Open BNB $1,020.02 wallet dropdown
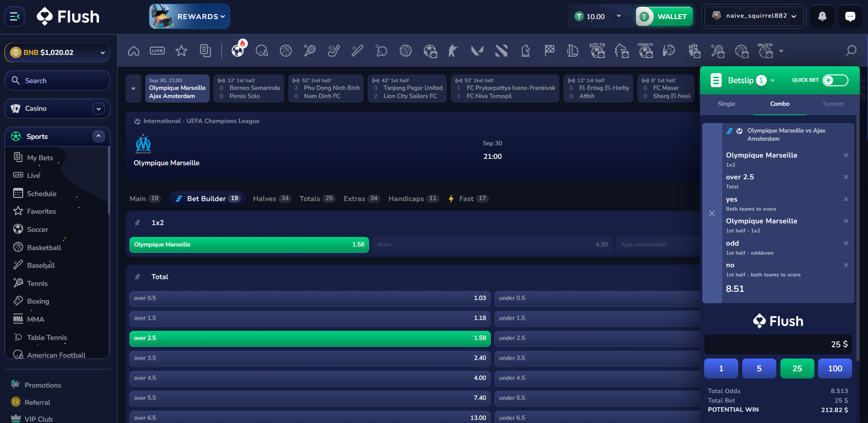 coord(58,53)
